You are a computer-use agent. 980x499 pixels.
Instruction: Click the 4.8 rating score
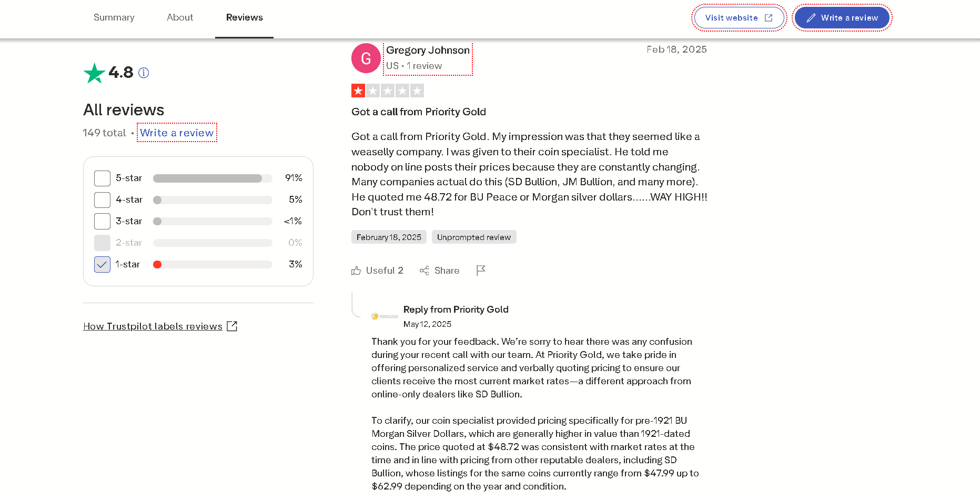click(121, 73)
